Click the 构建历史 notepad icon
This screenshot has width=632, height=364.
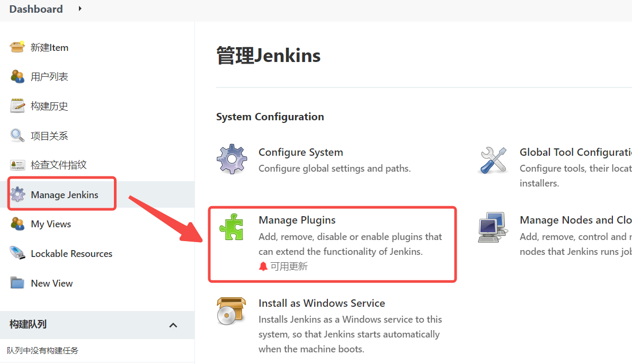coord(17,106)
